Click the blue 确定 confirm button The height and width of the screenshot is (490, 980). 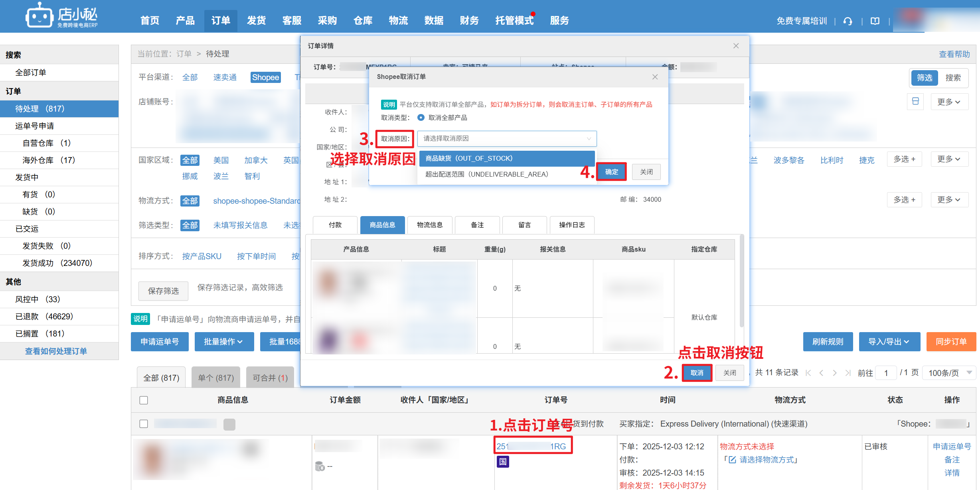[x=611, y=172]
